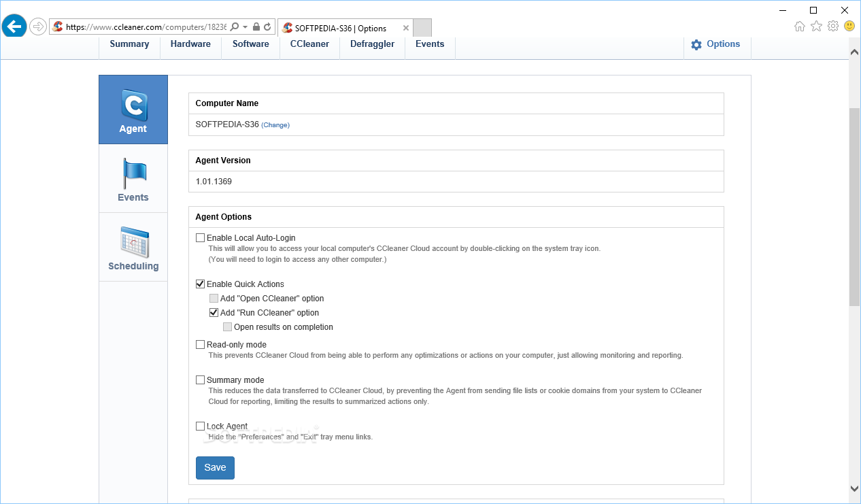The height and width of the screenshot is (504, 861).
Task: Click the browser Forward arrow button
Action: point(38,27)
